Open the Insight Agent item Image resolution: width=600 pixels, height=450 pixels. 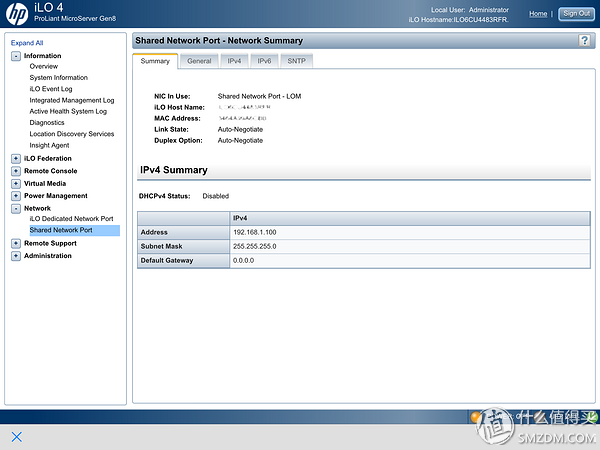[49, 145]
